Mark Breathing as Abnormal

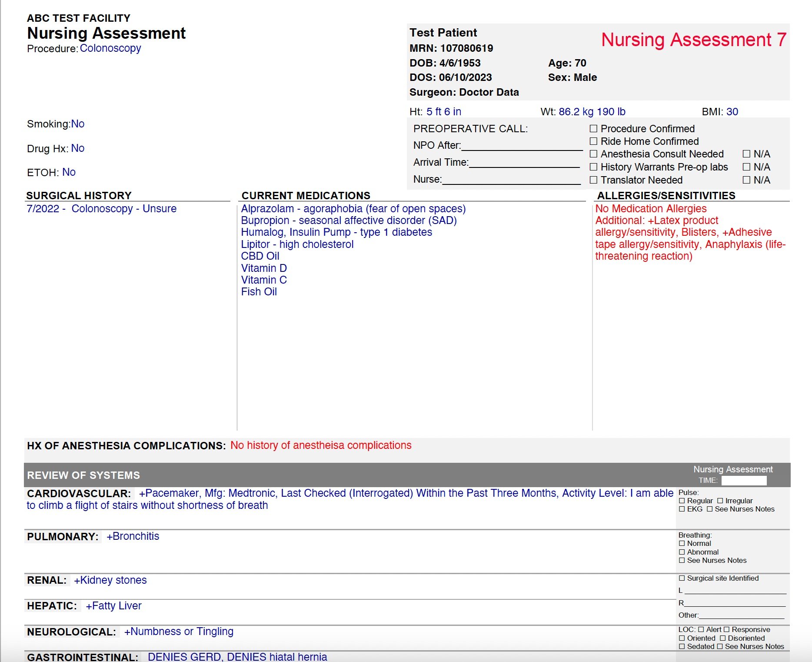(682, 552)
